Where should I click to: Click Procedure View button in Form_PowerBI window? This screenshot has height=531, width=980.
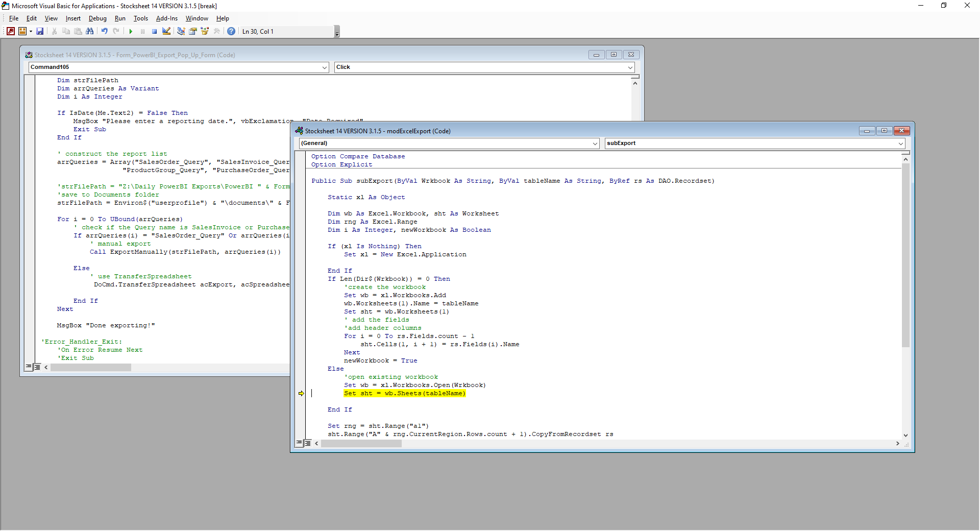pyautogui.click(x=29, y=367)
